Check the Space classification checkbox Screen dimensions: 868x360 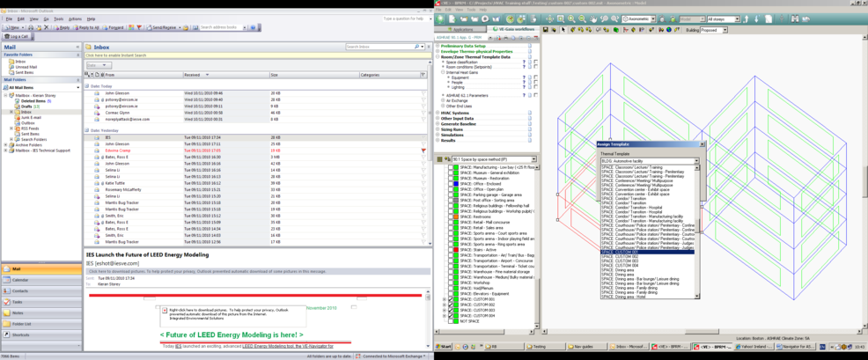click(x=536, y=62)
